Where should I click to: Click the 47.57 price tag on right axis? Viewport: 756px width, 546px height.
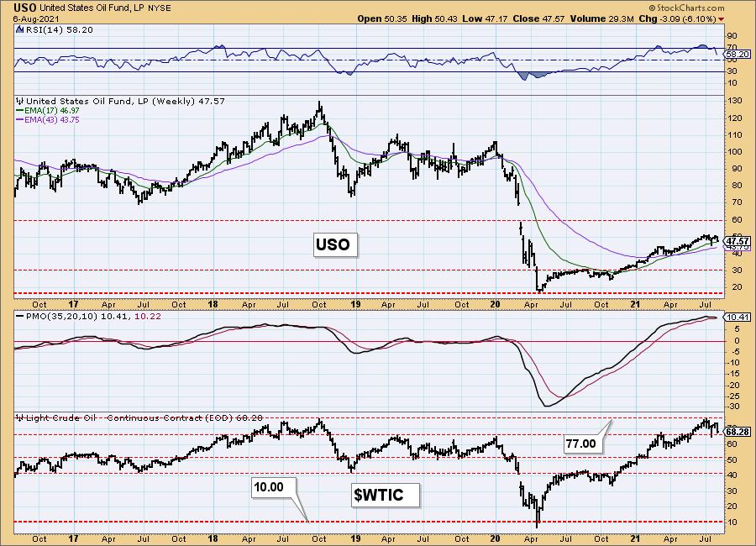pyautogui.click(x=738, y=241)
